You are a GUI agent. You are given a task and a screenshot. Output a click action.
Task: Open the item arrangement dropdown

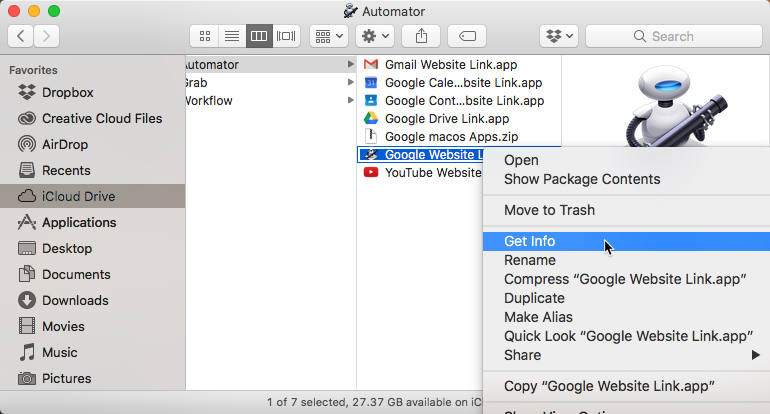(329, 36)
